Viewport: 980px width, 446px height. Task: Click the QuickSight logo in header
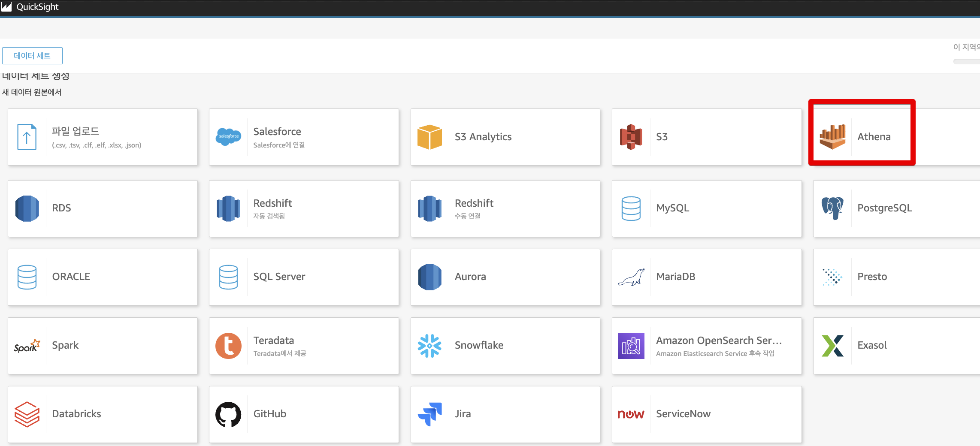point(6,6)
